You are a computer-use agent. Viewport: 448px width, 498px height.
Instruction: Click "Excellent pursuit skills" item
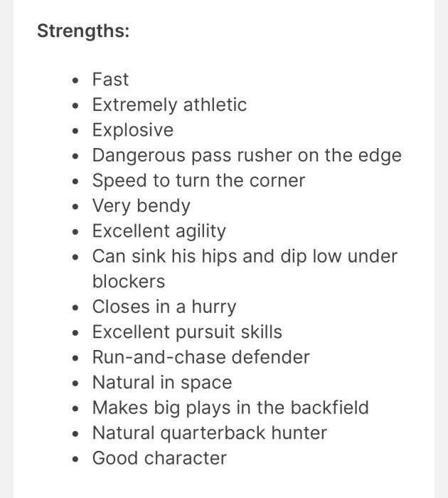(x=187, y=332)
